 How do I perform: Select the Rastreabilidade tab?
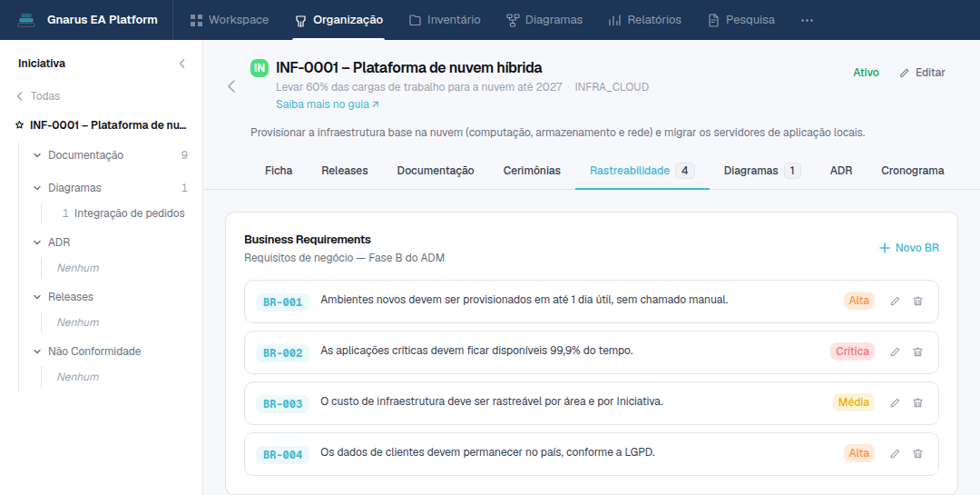642,171
